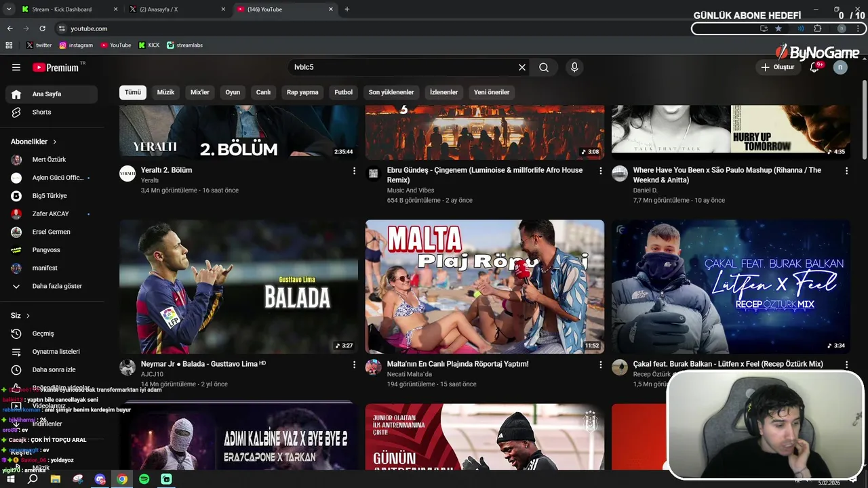Open Ersel Germen channel subscription
Viewport: 868px width, 488px height.
[52, 232]
